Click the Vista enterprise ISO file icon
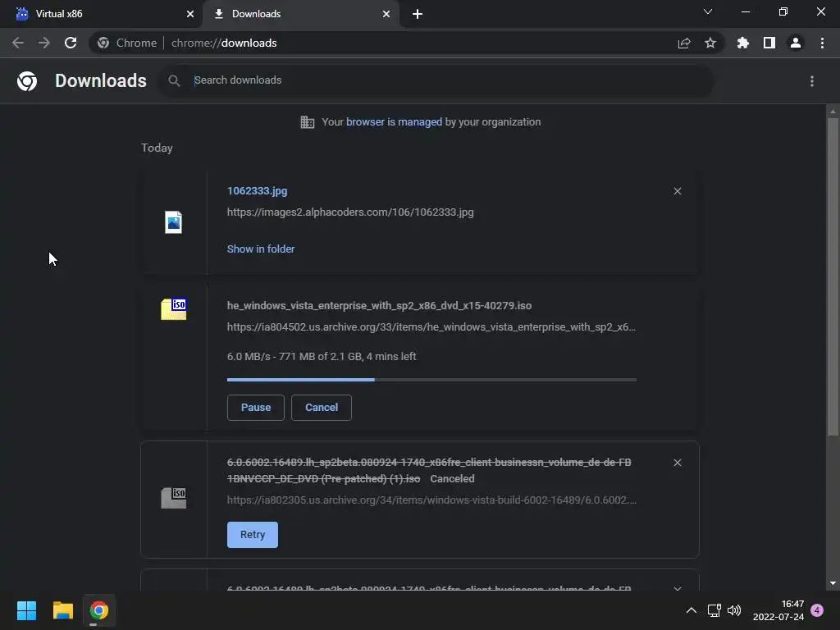The width and height of the screenshot is (840, 630). (174, 309)
